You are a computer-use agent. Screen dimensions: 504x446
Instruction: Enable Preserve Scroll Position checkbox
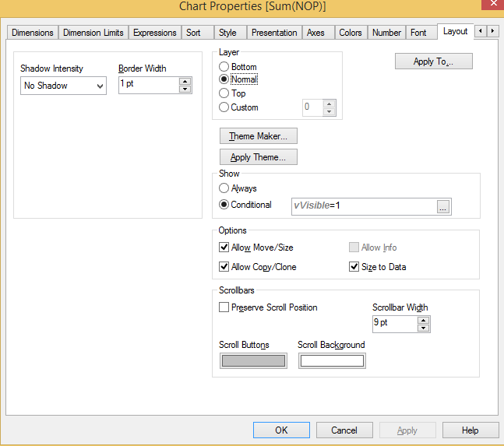coord(224,307)
